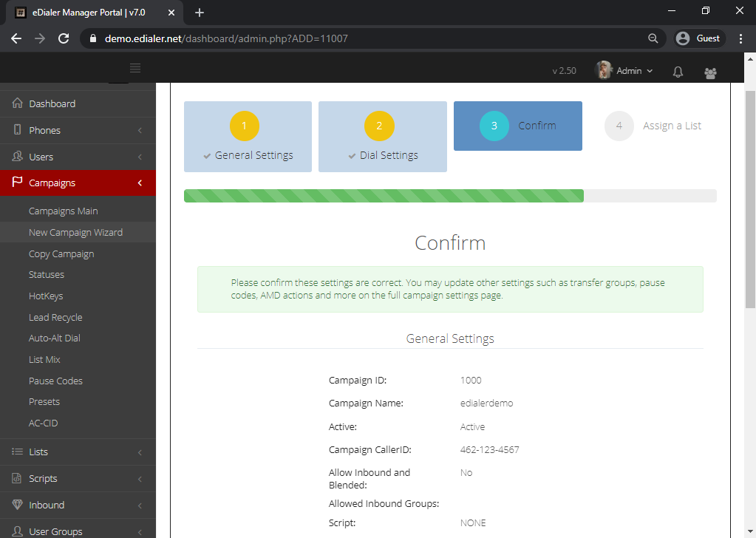Open Pause Codes menu item

point(55,381)
